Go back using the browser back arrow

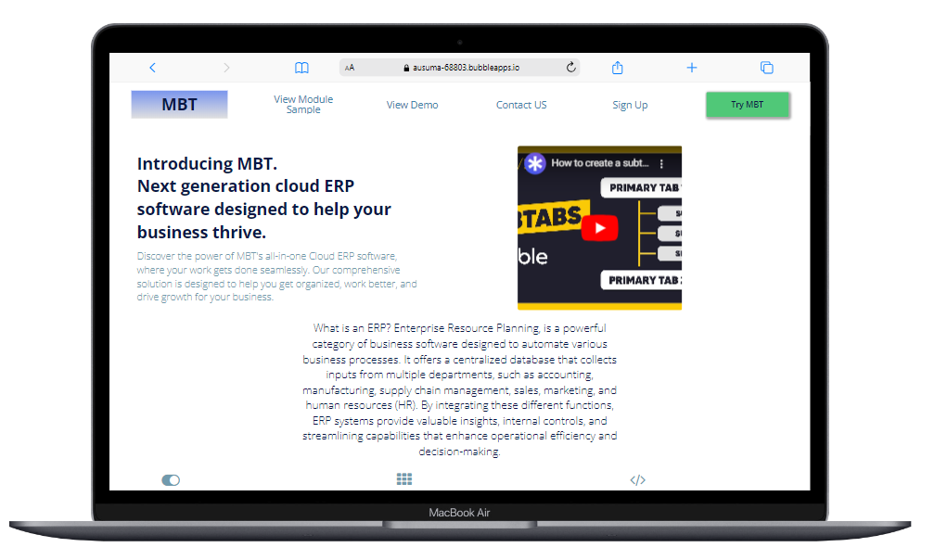(x=152, y=68)
